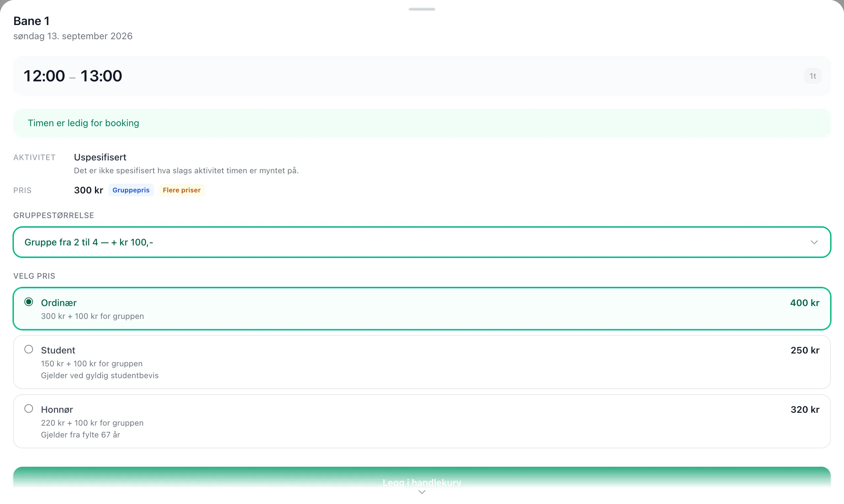Click the 150 kr + 100 kr for gruppen text

click(x=92, y=364)
